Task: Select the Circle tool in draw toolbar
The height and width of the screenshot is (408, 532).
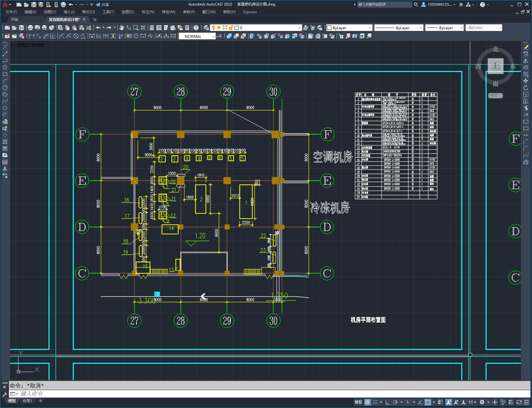Action: point(5,88)
